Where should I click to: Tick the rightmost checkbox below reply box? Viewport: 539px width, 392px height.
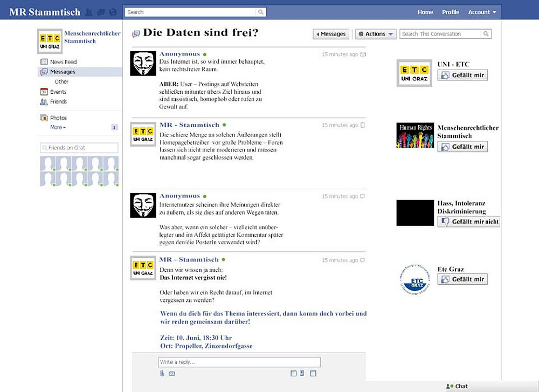point(313,373)
